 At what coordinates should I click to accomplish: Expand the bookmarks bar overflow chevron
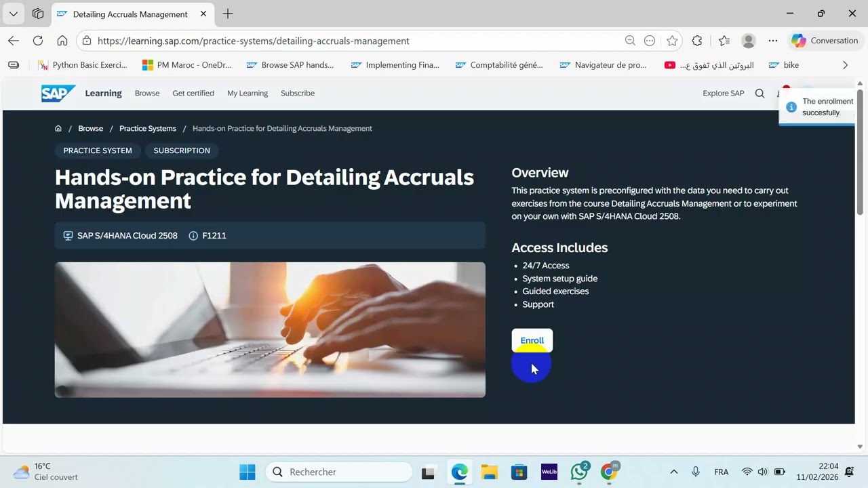(845, 65)
